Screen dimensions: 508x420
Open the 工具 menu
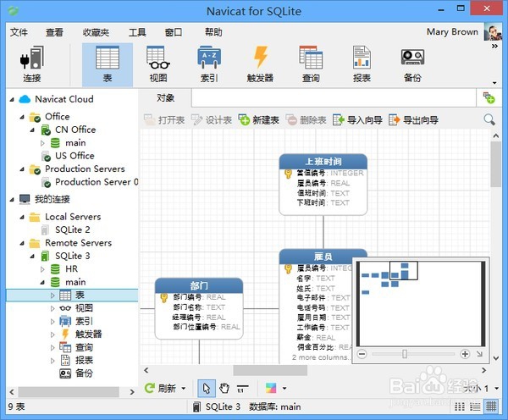[137, 32]
